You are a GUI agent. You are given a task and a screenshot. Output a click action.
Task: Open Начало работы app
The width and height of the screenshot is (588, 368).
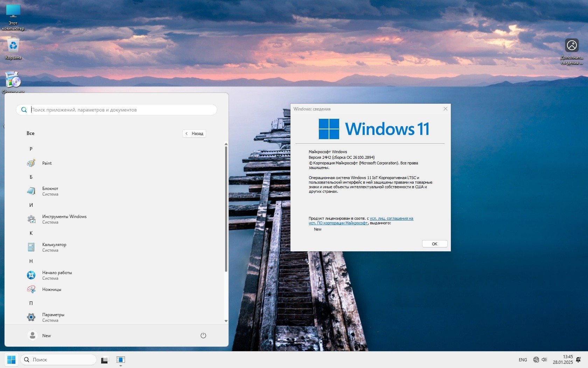[x=57, y=275]
